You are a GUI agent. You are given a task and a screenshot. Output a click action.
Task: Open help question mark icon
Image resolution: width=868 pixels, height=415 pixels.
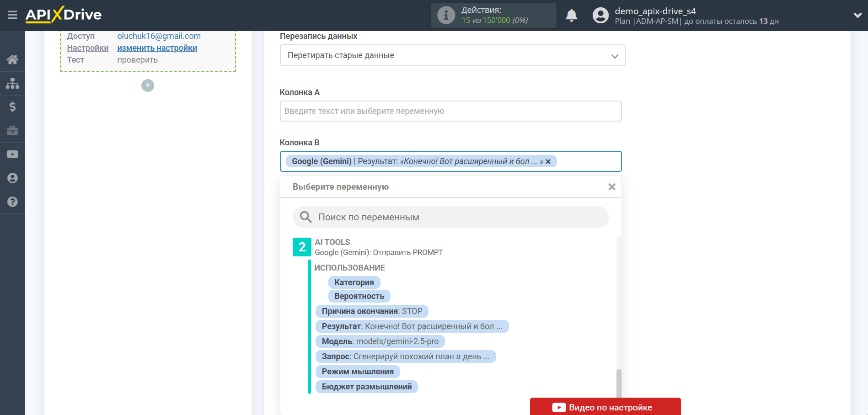(12, 202)
